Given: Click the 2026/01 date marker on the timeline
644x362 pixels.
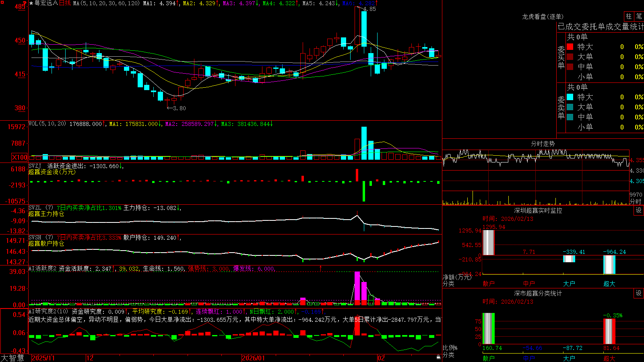Looking at the screenshot, I should 253,358.
